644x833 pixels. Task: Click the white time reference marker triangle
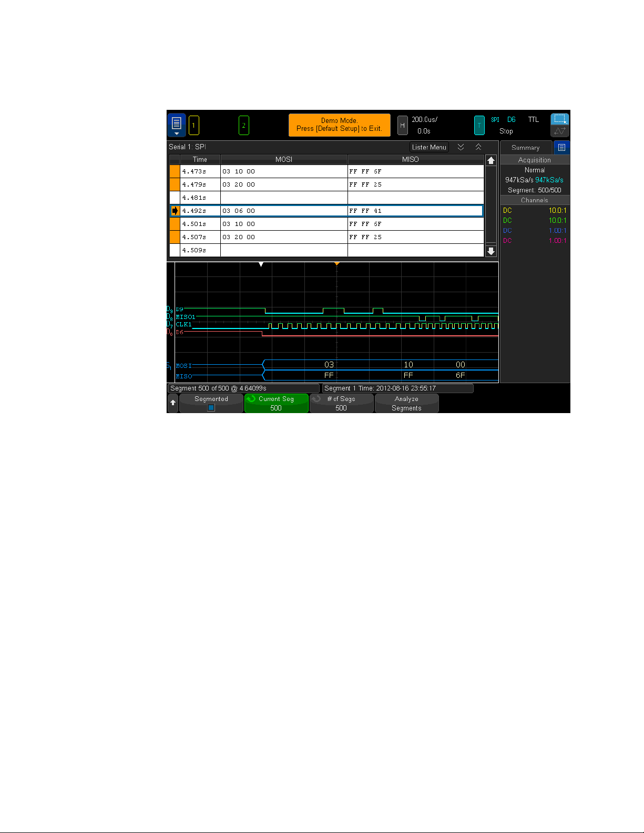(261, 264)
